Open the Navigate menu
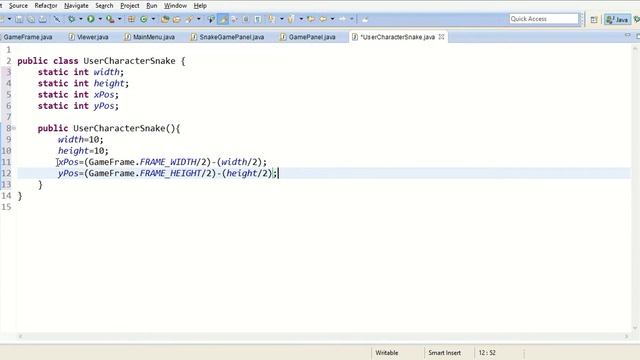This screenshot has width=640, height=360. pos(76,6)
